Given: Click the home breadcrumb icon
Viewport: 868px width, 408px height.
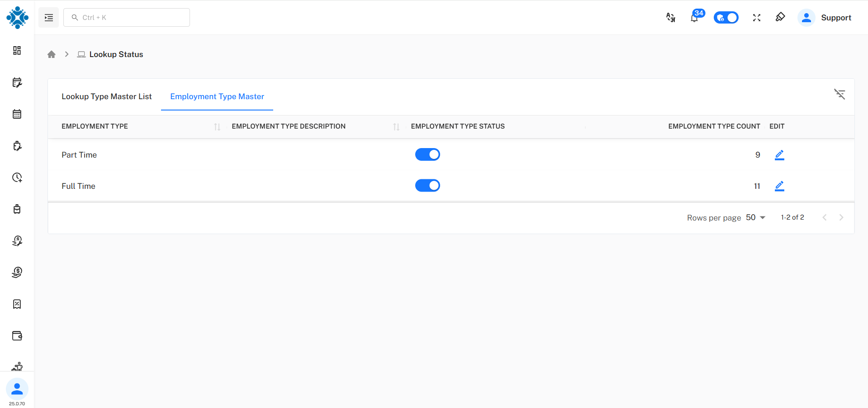Looking at the screenshot, I should tap(52, 54).
